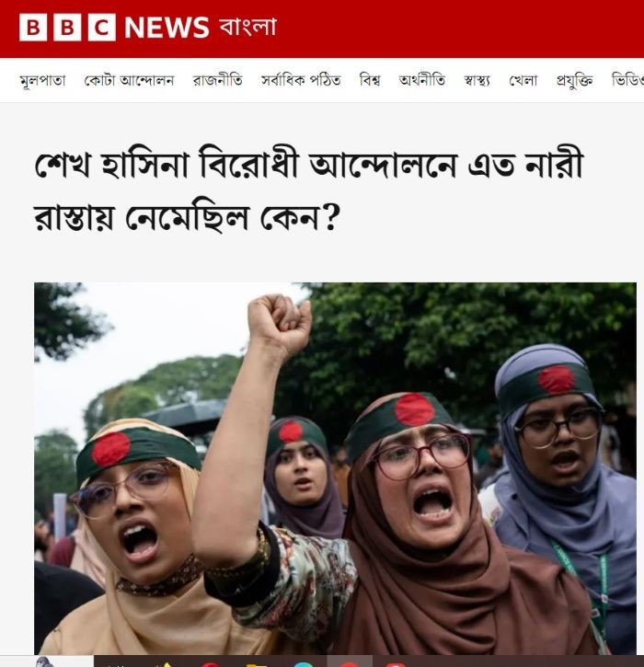This screenshot has width=644, height=667.
Task: Click the শেখ হাসিনা article headline
Action: (308, 191)
